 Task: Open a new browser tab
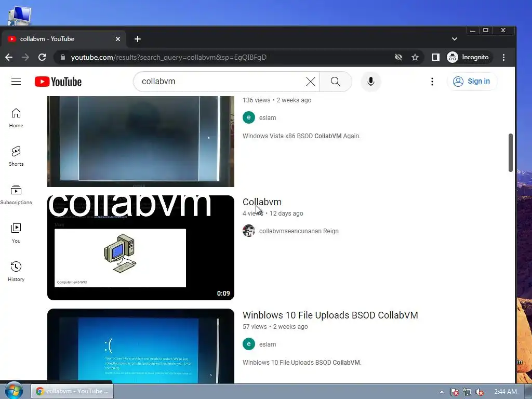(x=137, y=39)
